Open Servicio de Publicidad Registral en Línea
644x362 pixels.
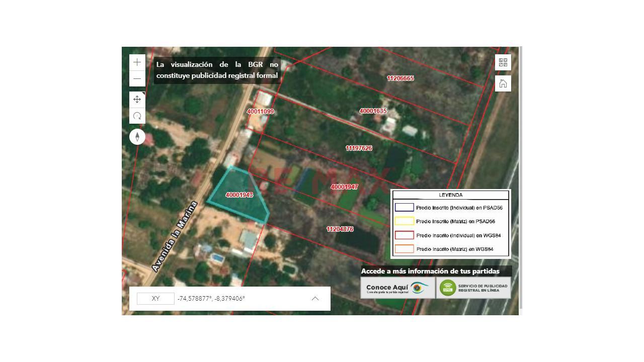[473, 288]
